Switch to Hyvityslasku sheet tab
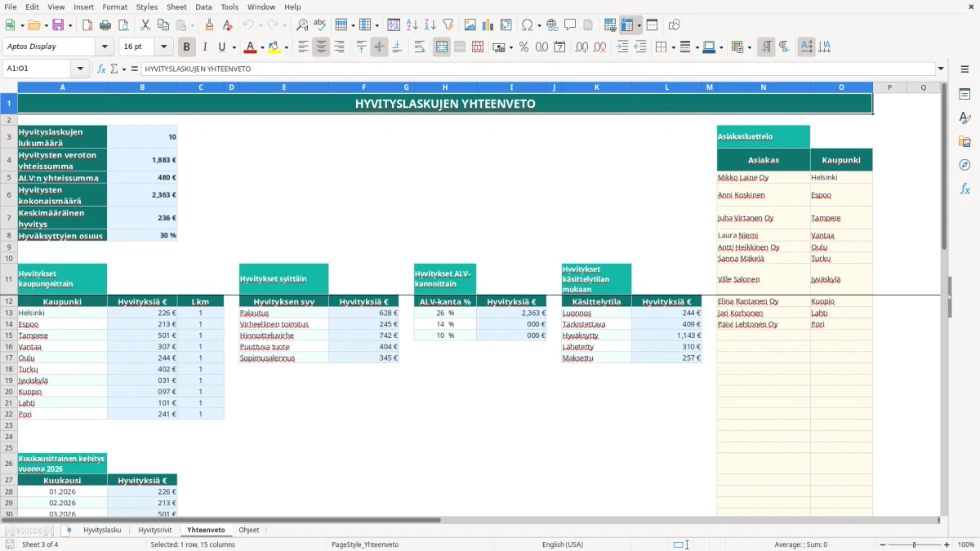This screenshot has height=551, width=980. coord(102,530)
